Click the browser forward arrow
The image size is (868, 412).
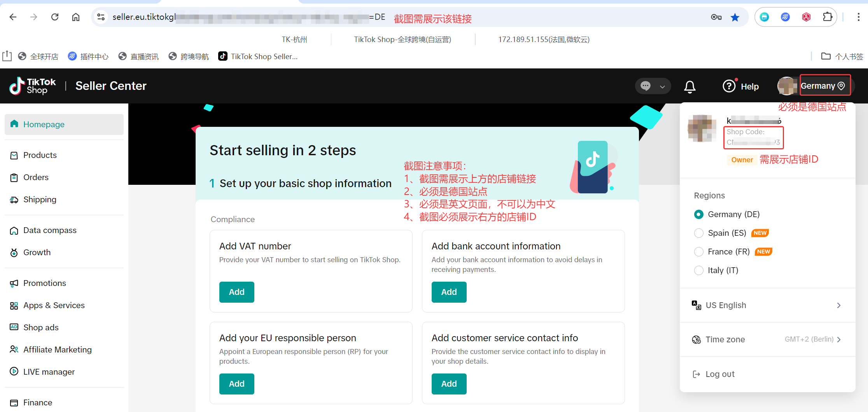tap(34, 17)
